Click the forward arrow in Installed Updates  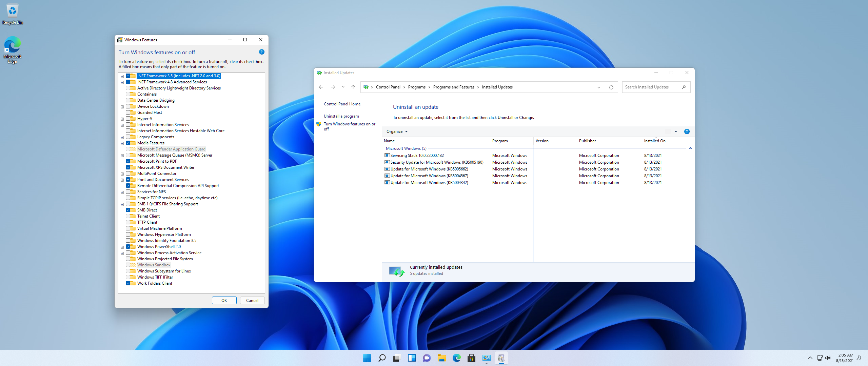pos(333,87)
